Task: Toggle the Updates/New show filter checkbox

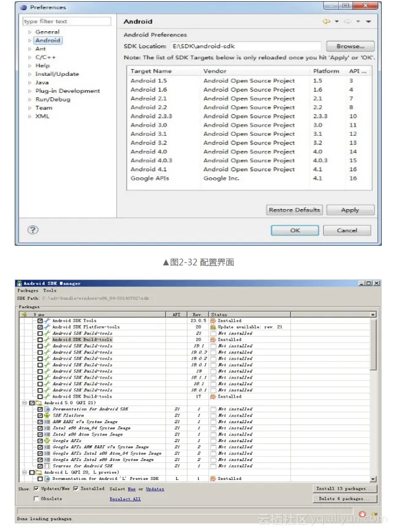Action: coord(36,489)
